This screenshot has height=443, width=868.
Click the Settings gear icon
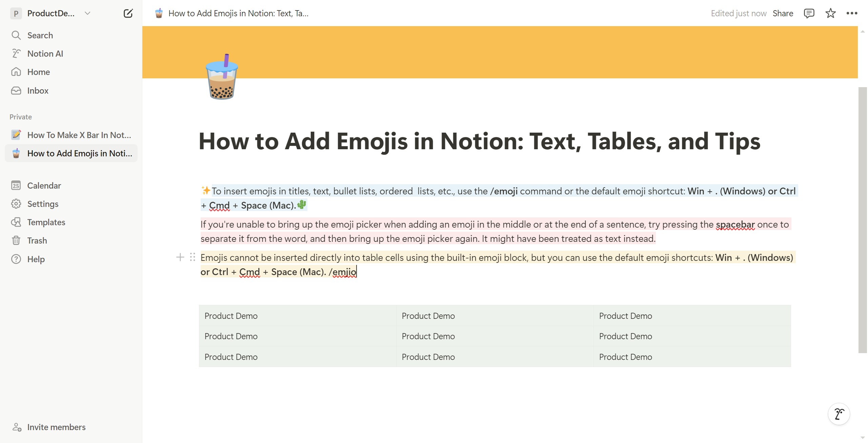16,204
